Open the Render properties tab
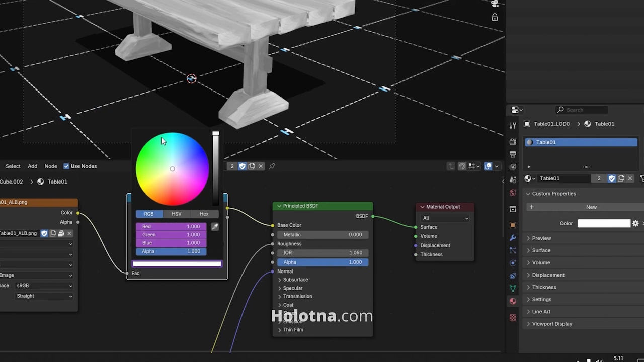 [x=513, y=142]
